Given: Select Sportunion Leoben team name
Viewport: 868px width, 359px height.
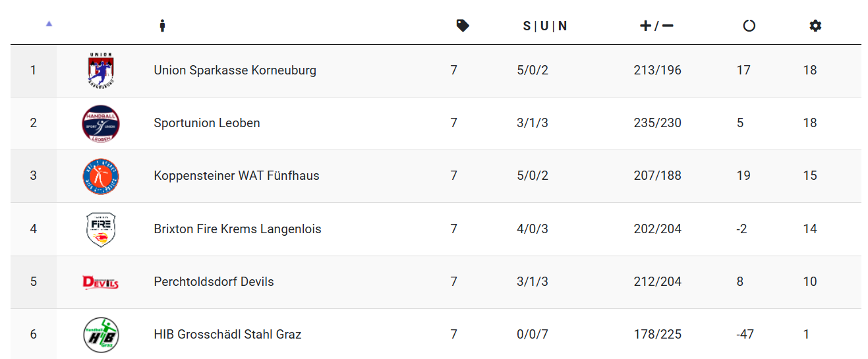Looking at the screenshot, I should click(x=207, y=123).
